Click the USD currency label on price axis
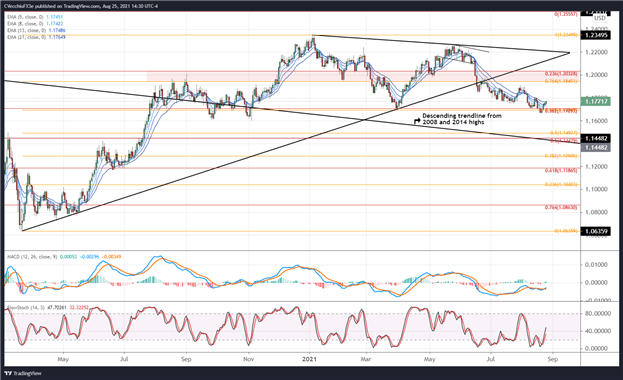This screenshot has height=380, width=623. (x=600, y=18)
